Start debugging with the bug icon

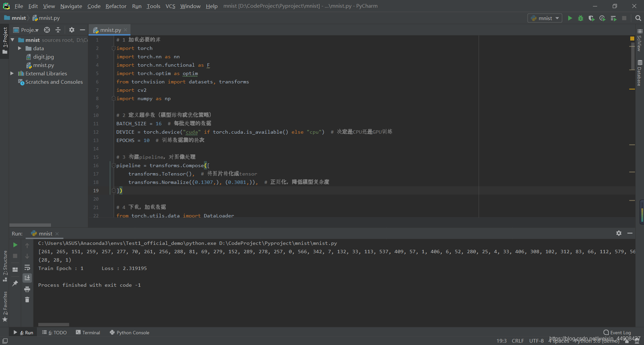[581, 18]
